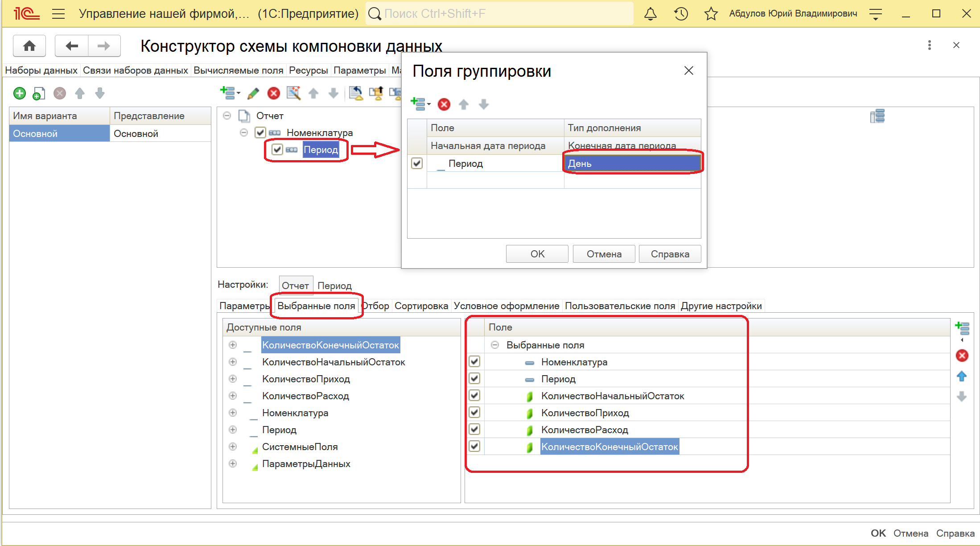Viewport: 980px width, 546px height.
Task: Click the green pencil edit icon
Action: [x=253, y=93]
